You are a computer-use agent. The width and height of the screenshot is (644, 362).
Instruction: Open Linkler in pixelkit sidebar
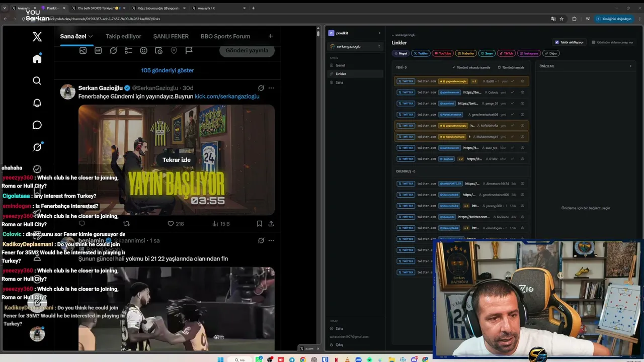pos(355,74)
